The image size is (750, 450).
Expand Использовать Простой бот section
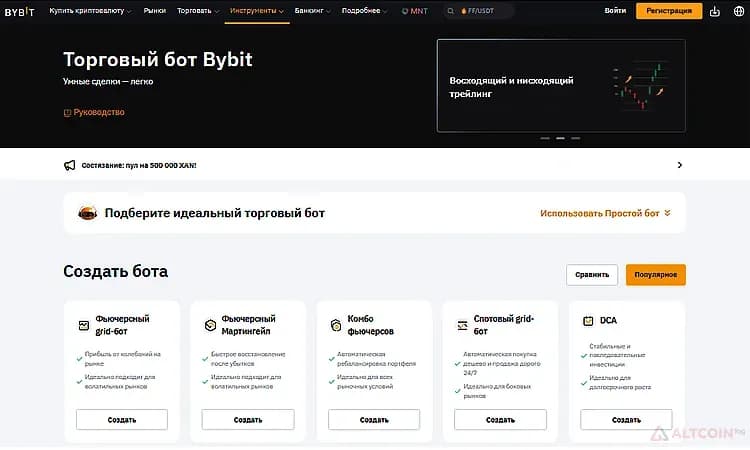(x=606, y=213)
